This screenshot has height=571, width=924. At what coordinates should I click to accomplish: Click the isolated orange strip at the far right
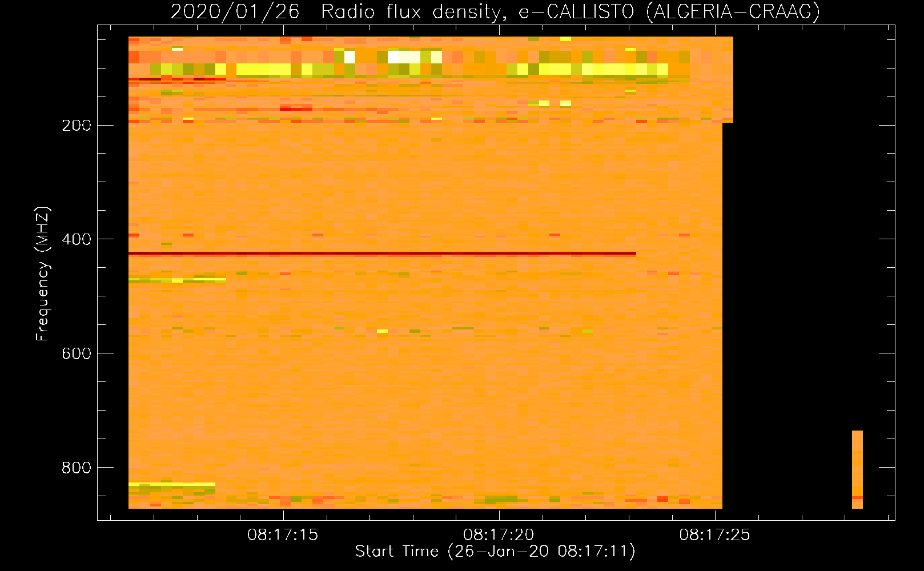857,469
